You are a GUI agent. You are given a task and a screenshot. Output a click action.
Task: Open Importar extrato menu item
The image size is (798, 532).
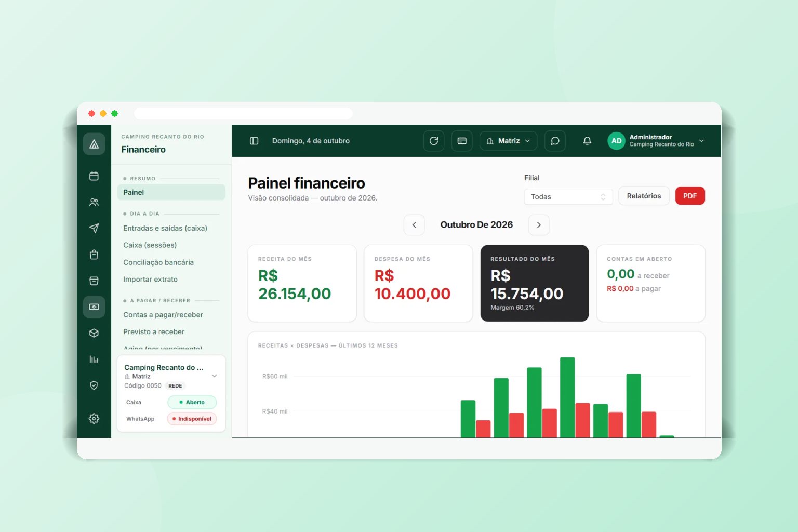tap(150, 280)
